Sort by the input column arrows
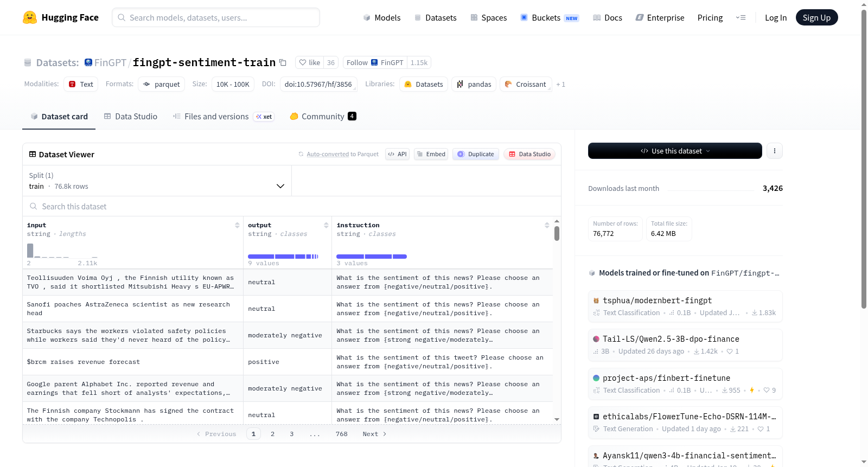The image size is (868, 467). (x=237, y=225)
